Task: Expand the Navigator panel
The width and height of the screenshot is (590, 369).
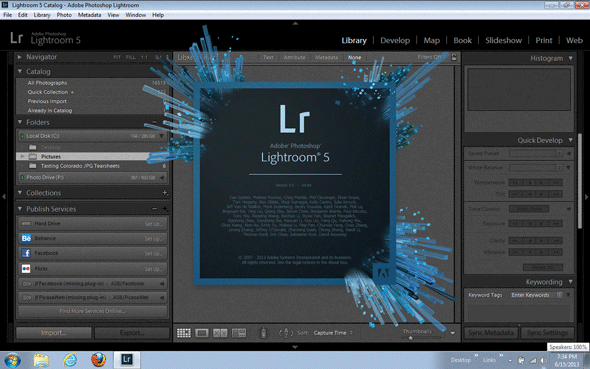Action: click(x=20, y=57)
